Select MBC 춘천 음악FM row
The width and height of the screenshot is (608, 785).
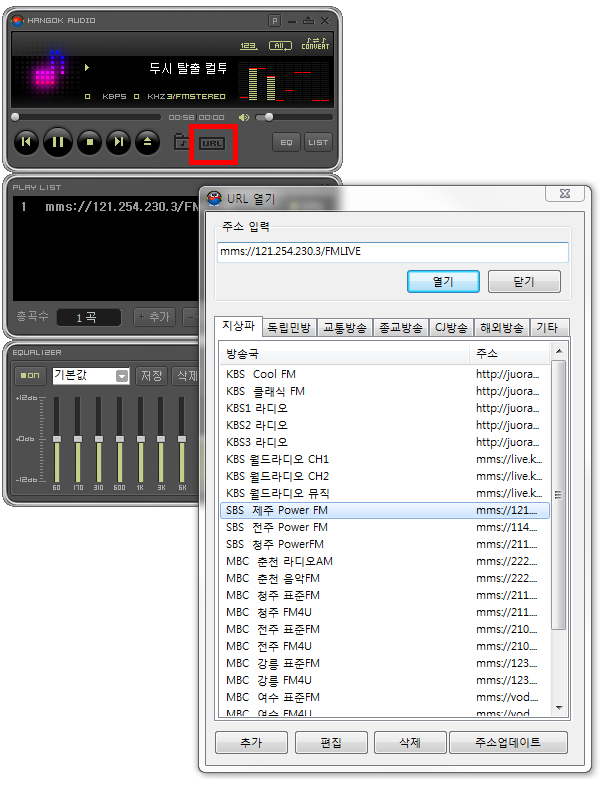point(385,579)
